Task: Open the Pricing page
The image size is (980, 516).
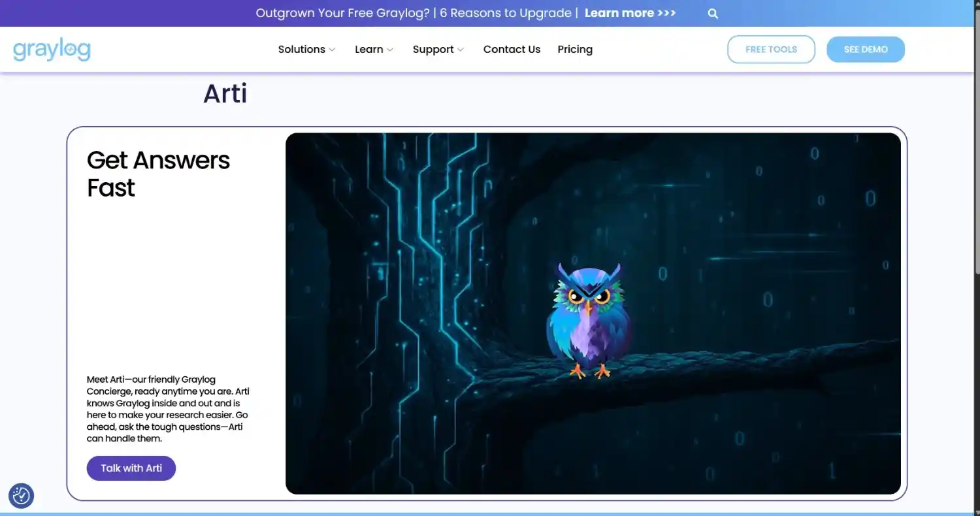Action: click(575, 49)
